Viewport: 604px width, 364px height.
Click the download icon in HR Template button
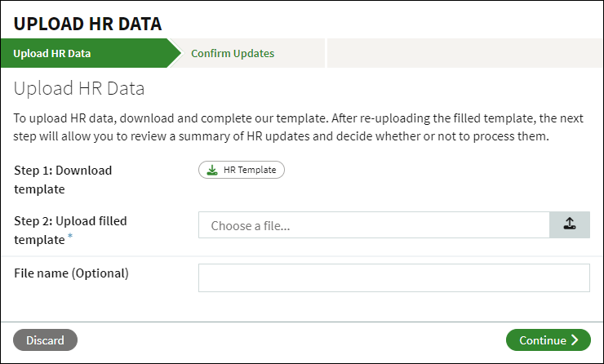point(212,170)
